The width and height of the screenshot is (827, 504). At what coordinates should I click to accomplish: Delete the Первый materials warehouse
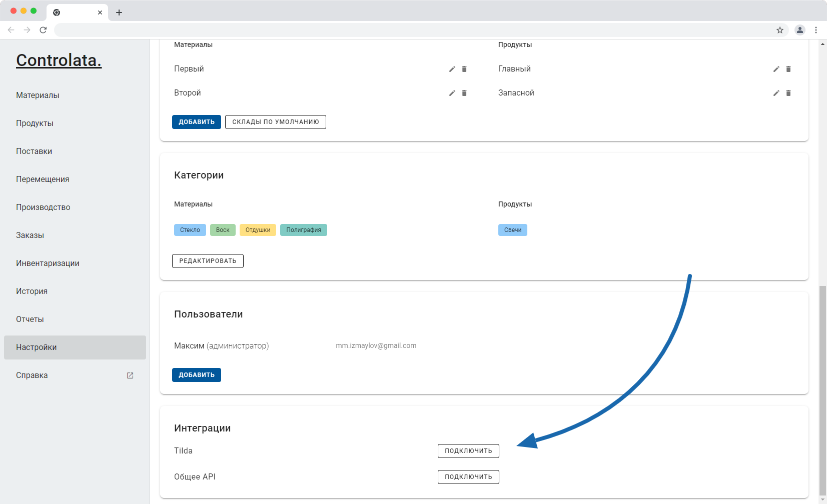[x=464, y=69]
